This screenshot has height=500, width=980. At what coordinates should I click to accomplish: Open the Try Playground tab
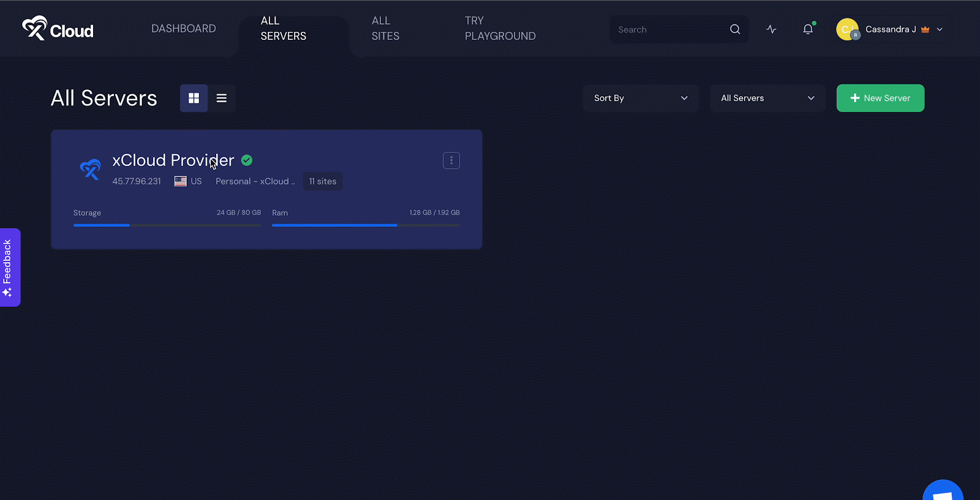pos(500,29)
